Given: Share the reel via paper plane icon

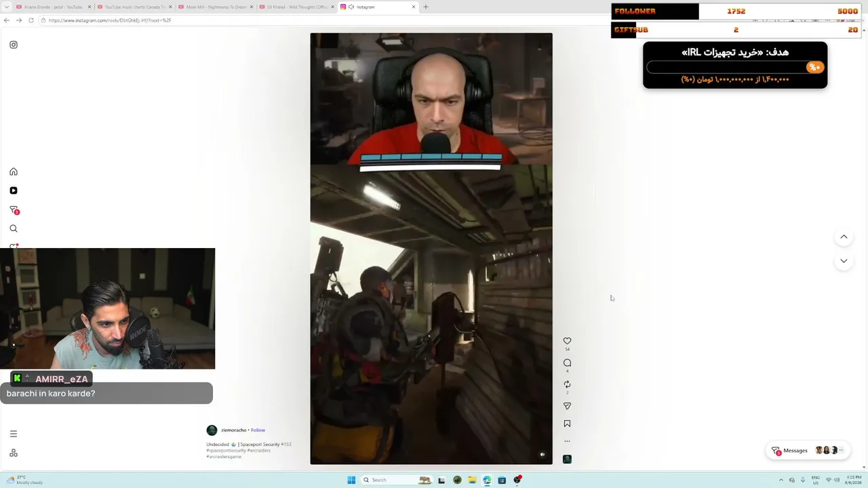Looking at the screenshot, I should click(567, 406).
